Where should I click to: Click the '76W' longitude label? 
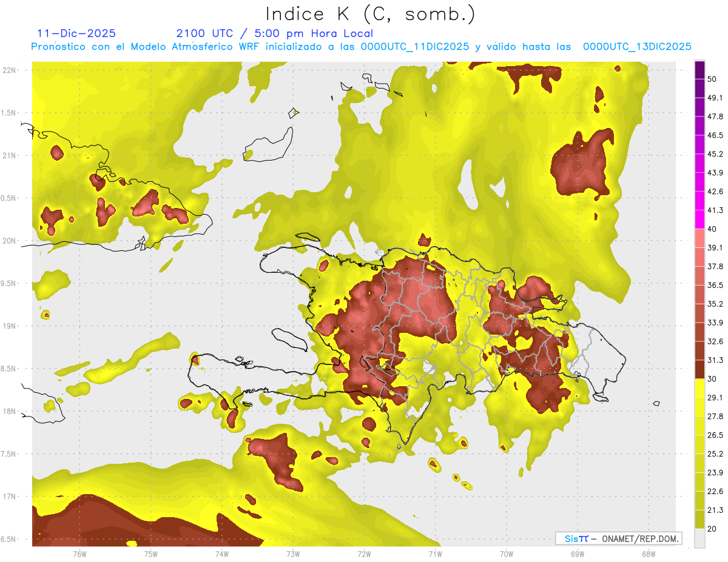click(79, 554)
